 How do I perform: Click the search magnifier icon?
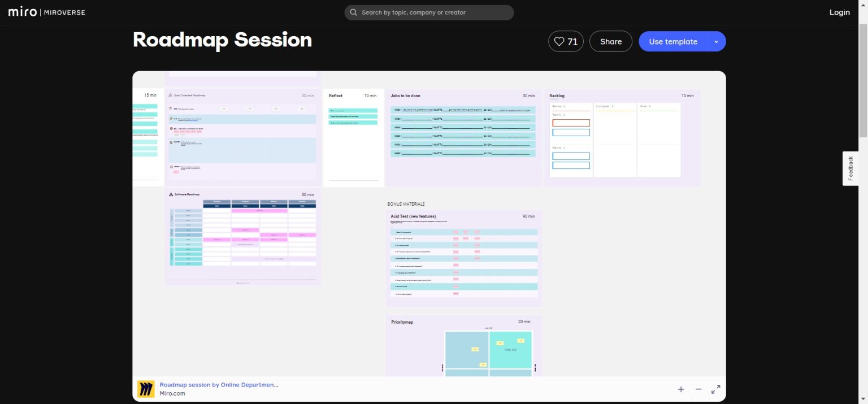pos(354,12)
